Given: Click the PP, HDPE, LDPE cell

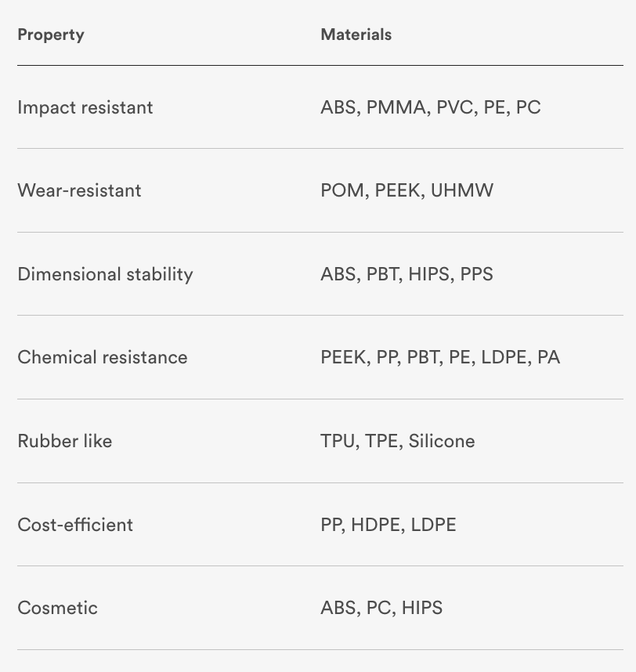Looking at the screenshot, I should coord(388,525).
